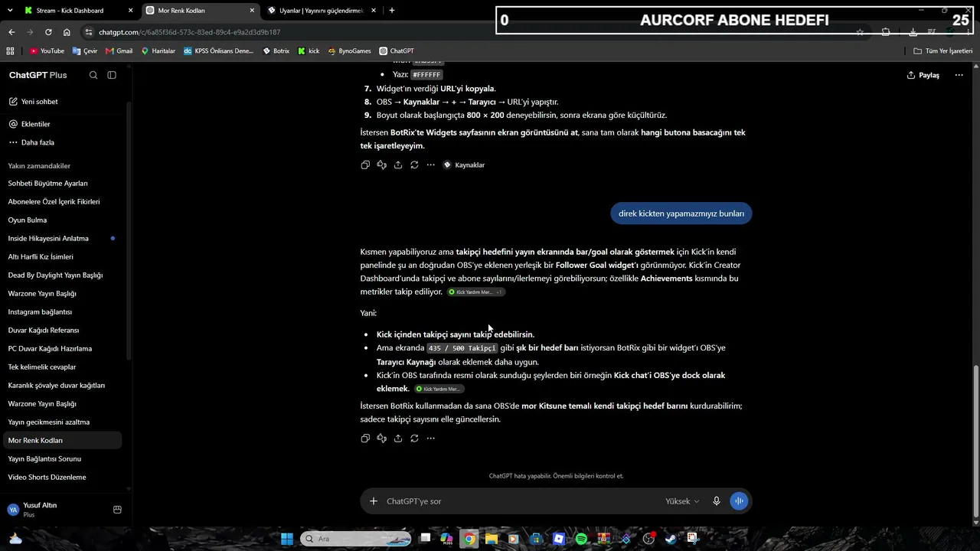The width and height of the screenshot is (980, 551).
Task: Share the response in the Kaynaklar action row
Action: 398,165
